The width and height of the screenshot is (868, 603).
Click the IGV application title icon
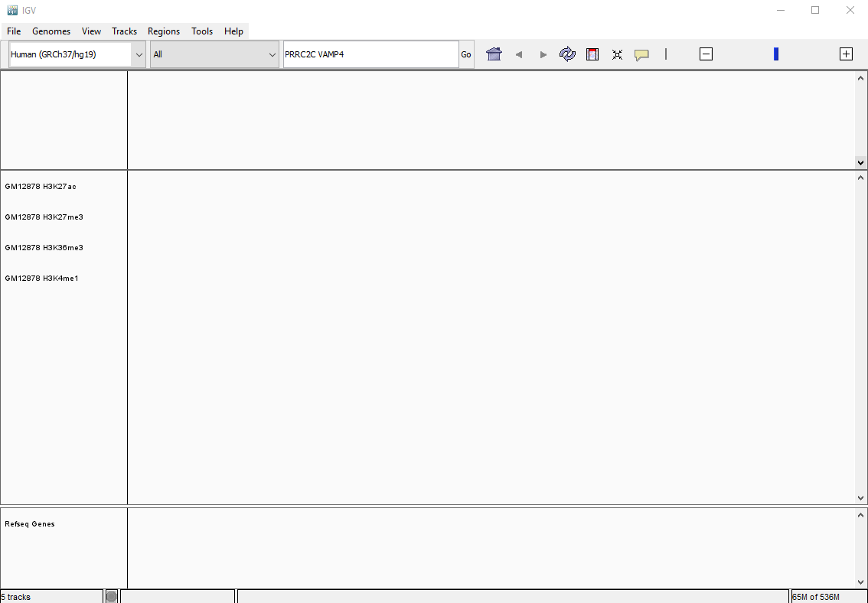coord(12,10)
